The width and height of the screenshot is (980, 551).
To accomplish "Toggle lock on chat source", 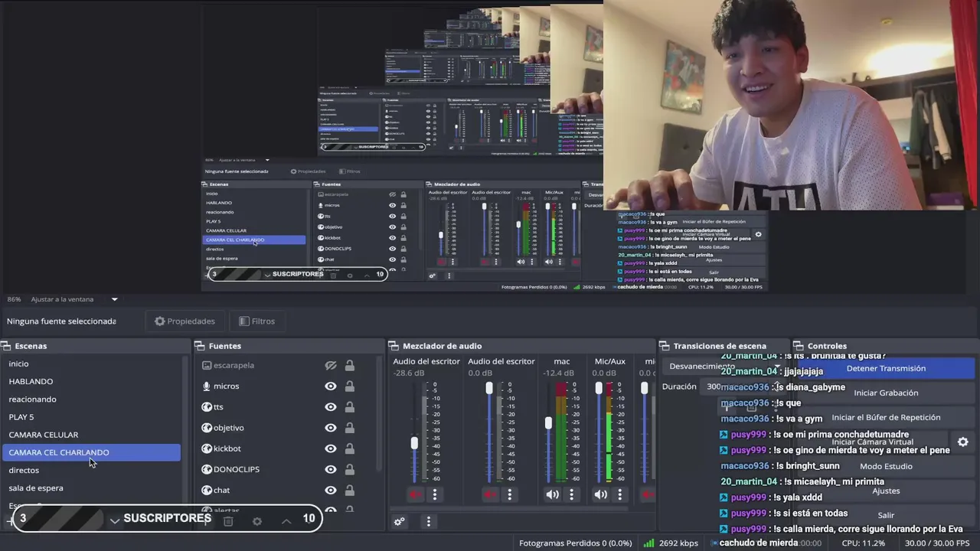I will (350, 490).
